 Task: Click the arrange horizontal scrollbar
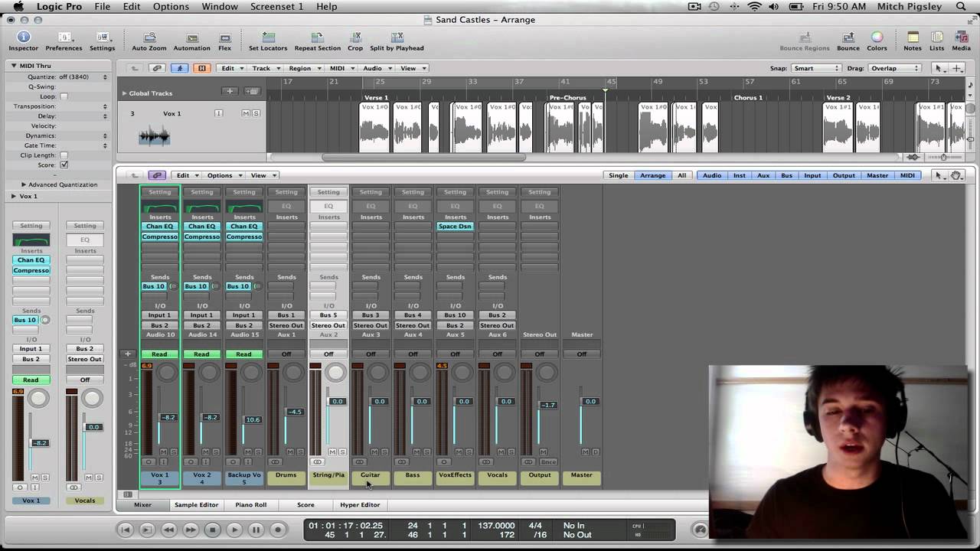423,158
